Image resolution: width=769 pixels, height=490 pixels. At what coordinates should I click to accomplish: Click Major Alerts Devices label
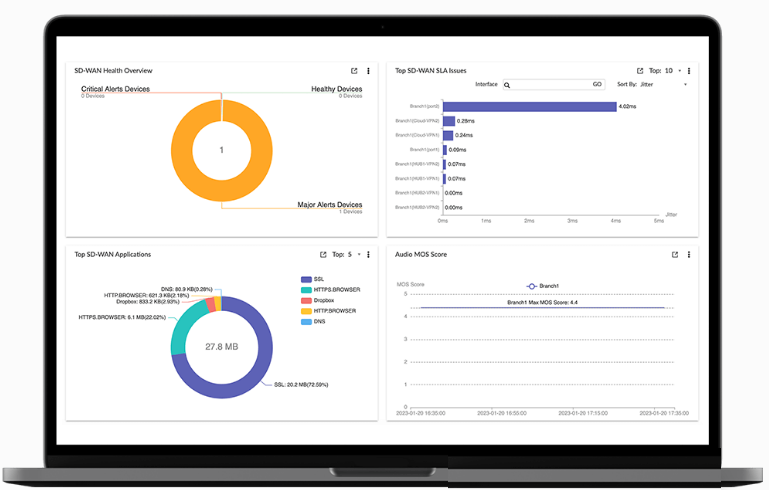pos(329,205)
